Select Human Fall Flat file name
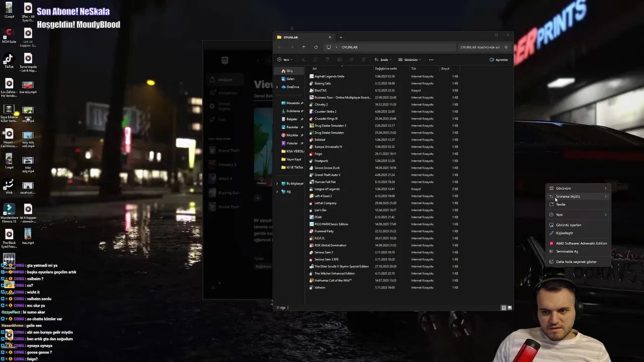The image size is (644, 362). pyautogui.click(x=325, y=182)
